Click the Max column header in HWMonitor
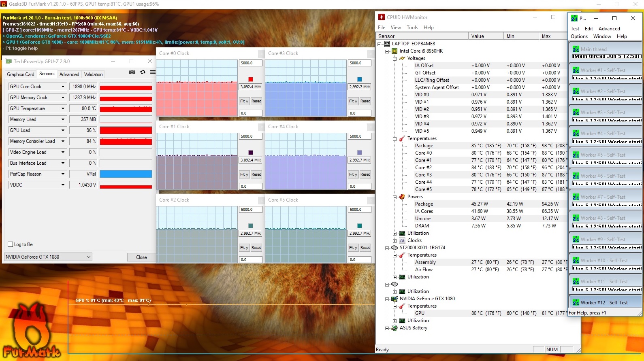The width and height of the screenshot is (644, 361). 553,36
